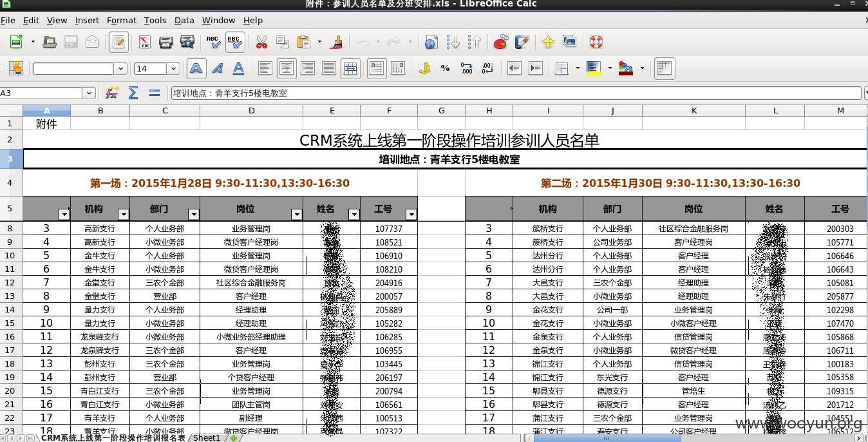The height and width of the screenshot is (442, 868).
Task: Insert Sum with the sigma icon
Action: coord(133,93)
